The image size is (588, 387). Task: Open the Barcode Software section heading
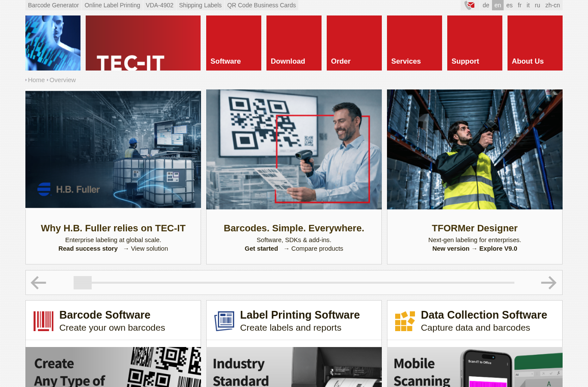tap(105, 315)
